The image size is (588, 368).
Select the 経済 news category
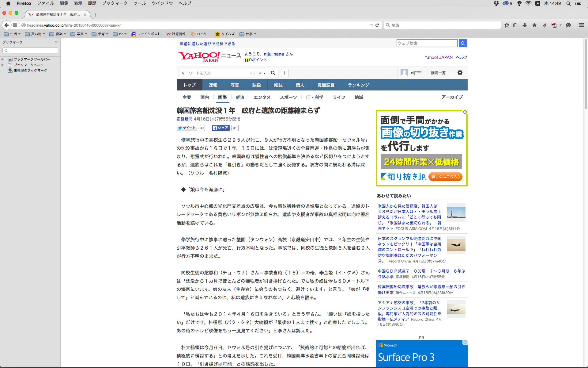click(240, 97)
